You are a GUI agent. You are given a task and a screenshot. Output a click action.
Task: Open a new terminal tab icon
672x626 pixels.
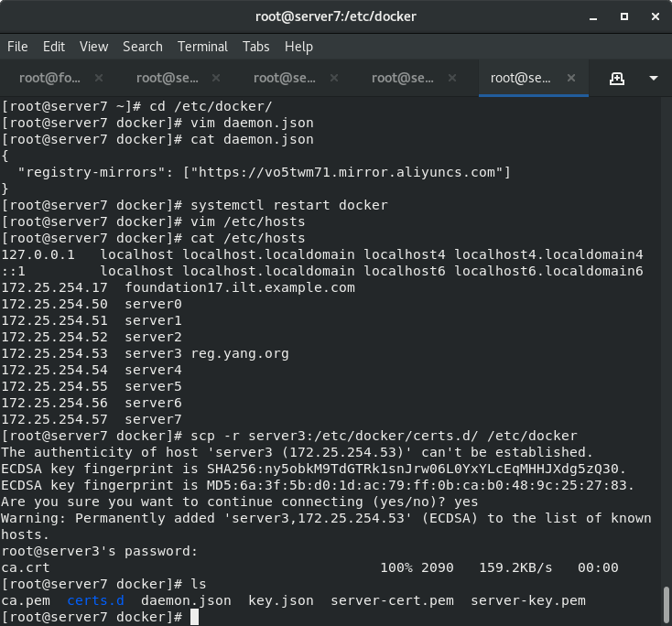(x=617, y=79)
